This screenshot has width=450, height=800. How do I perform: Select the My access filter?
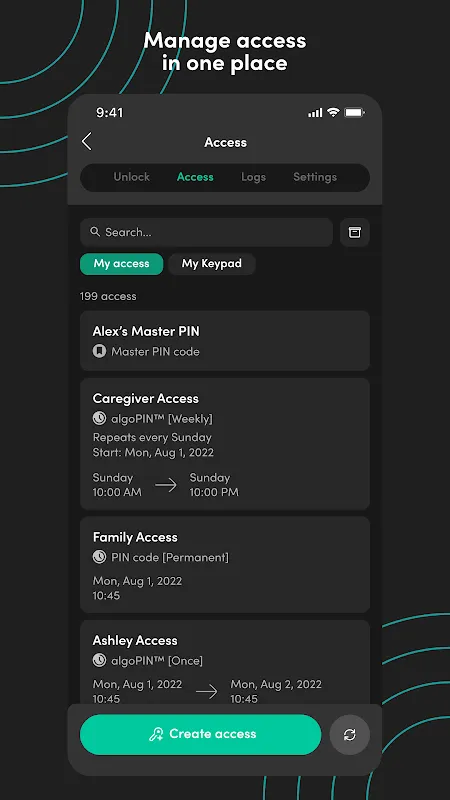coord(121,264)
